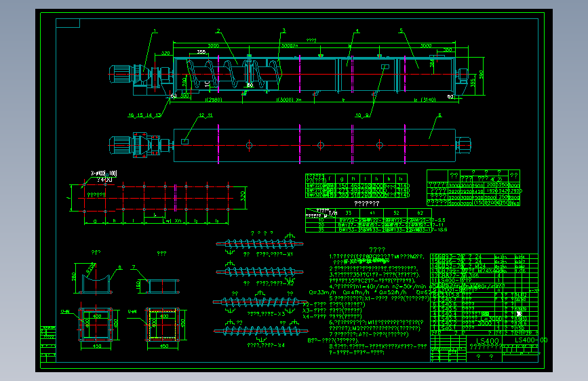588x381 pixels.
Task: Click callout number 16 below the elevation view
Action: (x=131, y=115)
